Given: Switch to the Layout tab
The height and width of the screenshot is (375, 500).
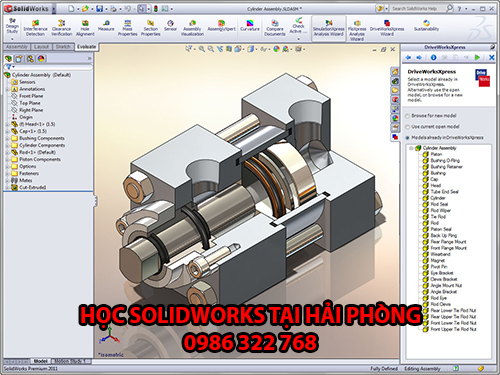Looking at the screenshot, I should tap(41, 47).
